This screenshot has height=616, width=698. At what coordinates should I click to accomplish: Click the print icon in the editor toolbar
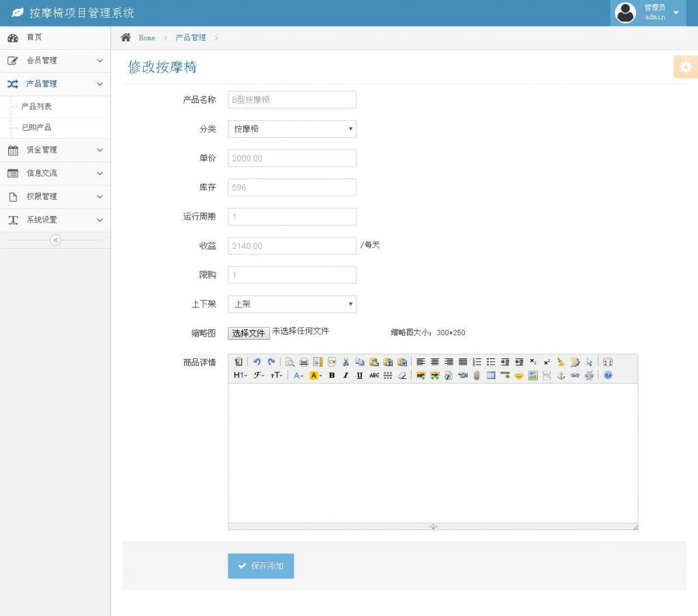click(x=303, y=362)
